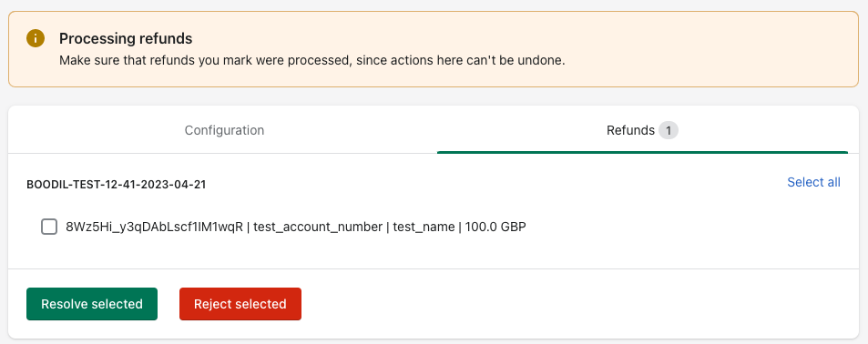
Task: Click the 100.0 GBP amount
Action: [x=495, y=227]
